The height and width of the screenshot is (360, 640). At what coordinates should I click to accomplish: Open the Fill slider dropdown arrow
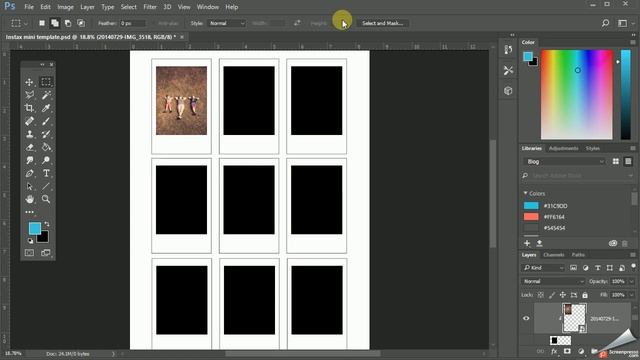[632, 295]
